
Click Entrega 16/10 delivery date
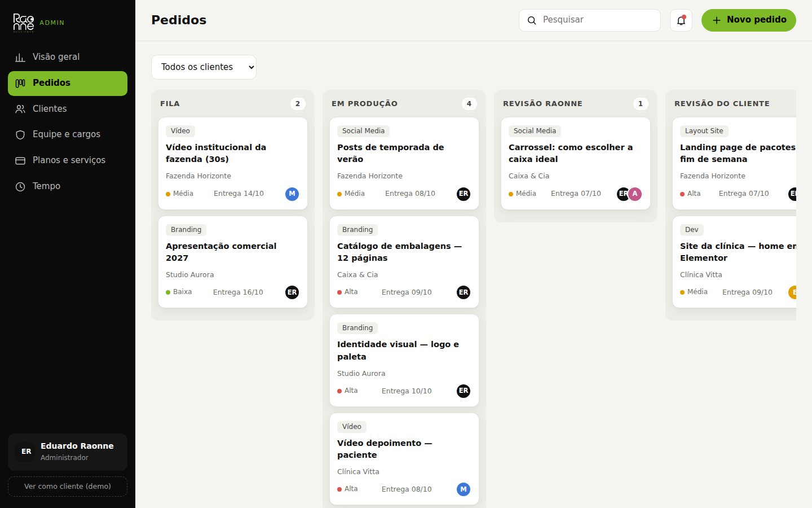pyautogui.click(x=238, y=292)
